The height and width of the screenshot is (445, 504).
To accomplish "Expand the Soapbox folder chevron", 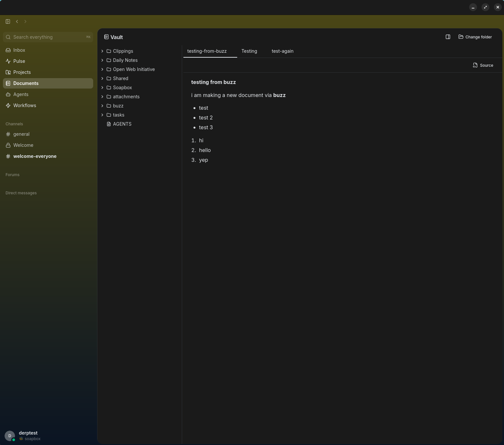I will pyautogui.click(x=102, y=88).
